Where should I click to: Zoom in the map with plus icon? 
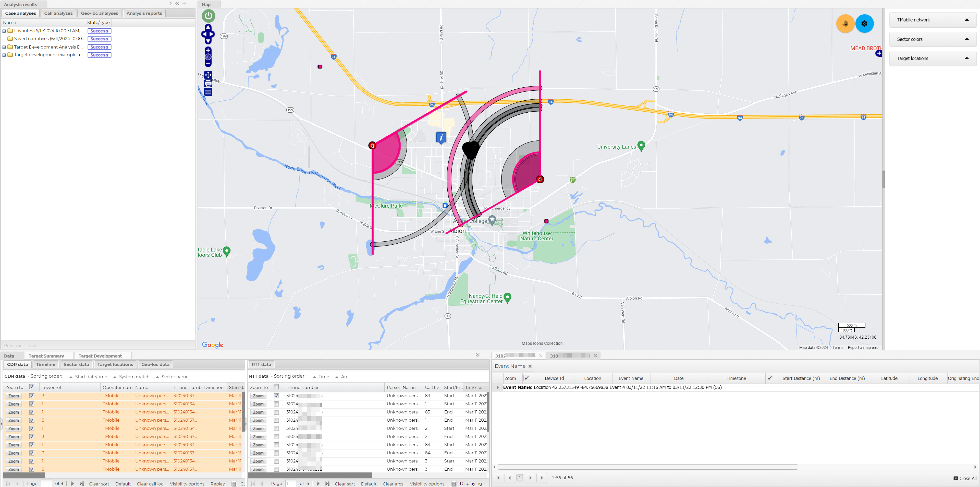[x=208, y=51]
